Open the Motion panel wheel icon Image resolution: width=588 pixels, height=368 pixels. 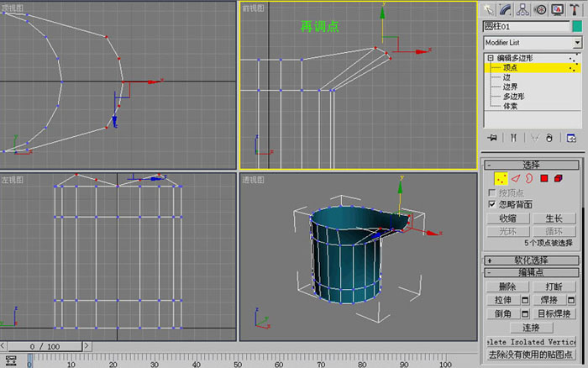pos(540,9)
